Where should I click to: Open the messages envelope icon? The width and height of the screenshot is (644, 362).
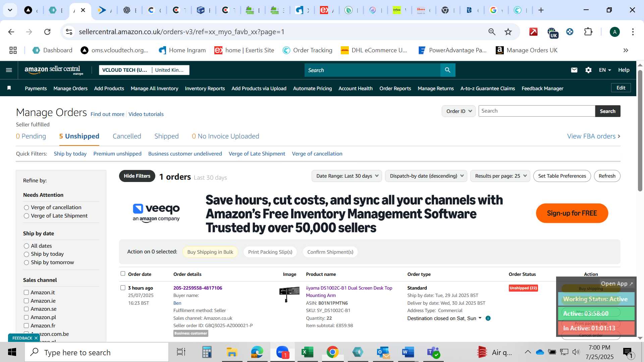pyautogui.click(x=574, y=70)
